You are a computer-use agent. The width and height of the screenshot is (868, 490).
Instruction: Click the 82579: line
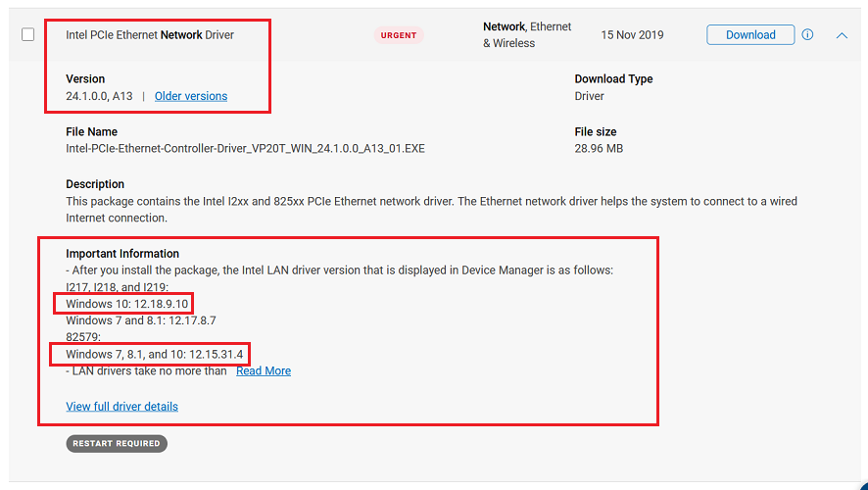coord(83,337)
